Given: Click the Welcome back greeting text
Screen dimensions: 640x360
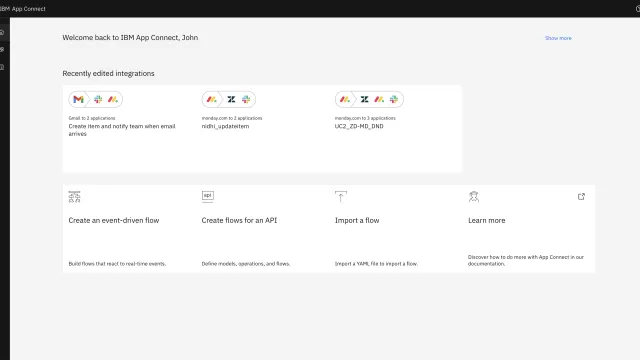Looking at the screenshot, I should 130,38.
